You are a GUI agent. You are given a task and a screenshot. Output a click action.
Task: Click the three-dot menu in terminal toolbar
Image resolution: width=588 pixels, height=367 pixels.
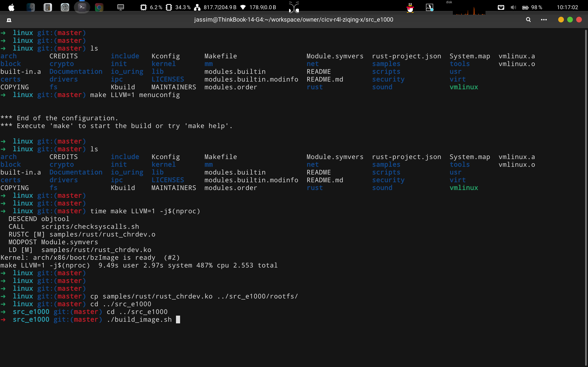pos(543,20)
